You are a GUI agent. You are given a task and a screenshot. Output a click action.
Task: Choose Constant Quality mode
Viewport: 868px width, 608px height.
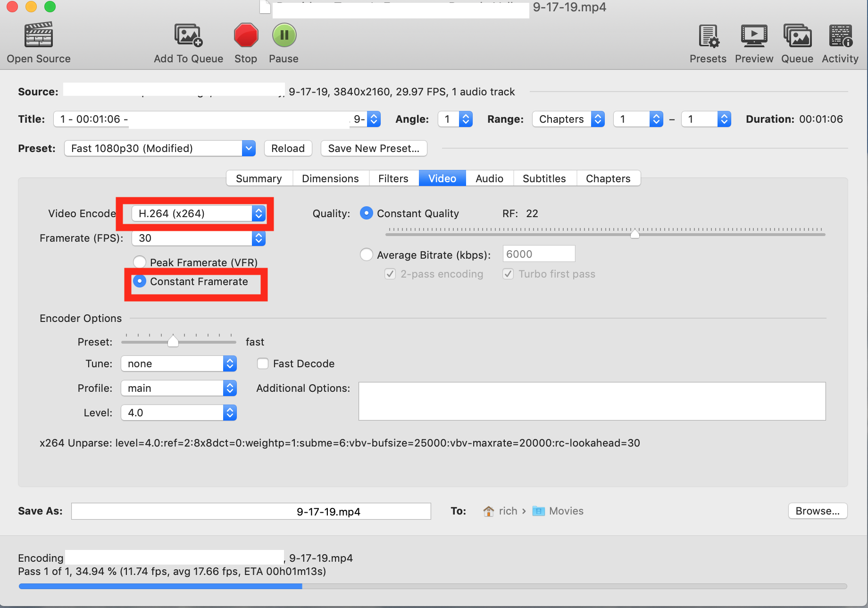[367, 213]
